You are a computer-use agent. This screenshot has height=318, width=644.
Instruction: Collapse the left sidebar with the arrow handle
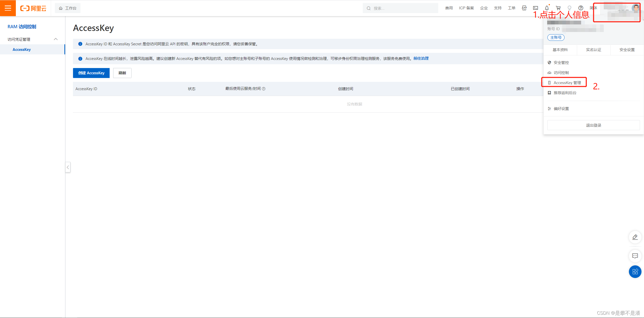68,167
